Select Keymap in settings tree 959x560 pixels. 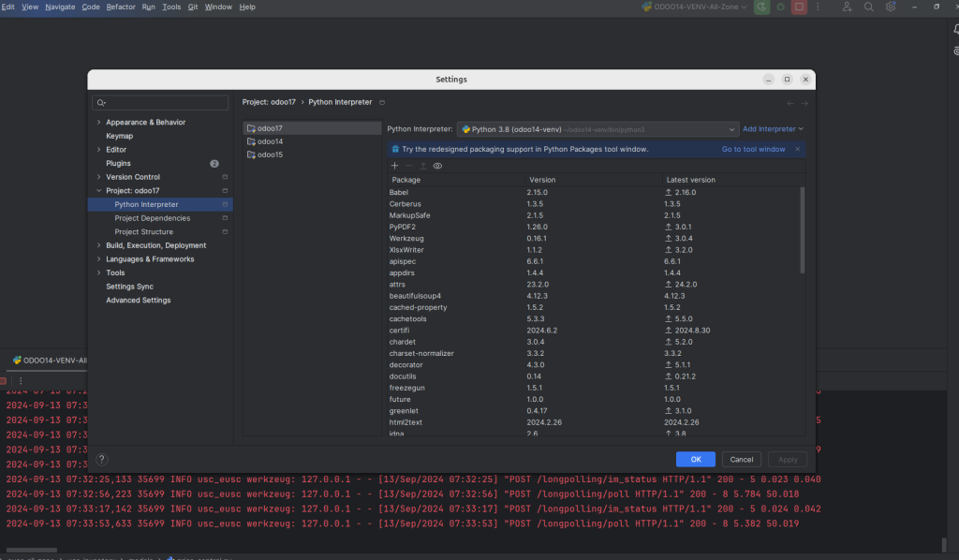119,137
